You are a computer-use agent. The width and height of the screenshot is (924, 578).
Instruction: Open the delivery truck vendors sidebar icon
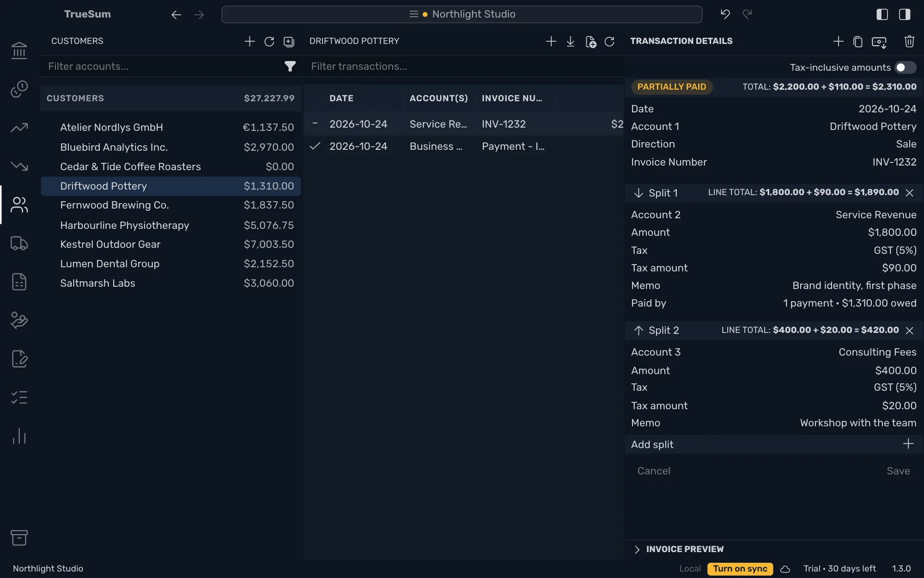[x=19, y=243]
